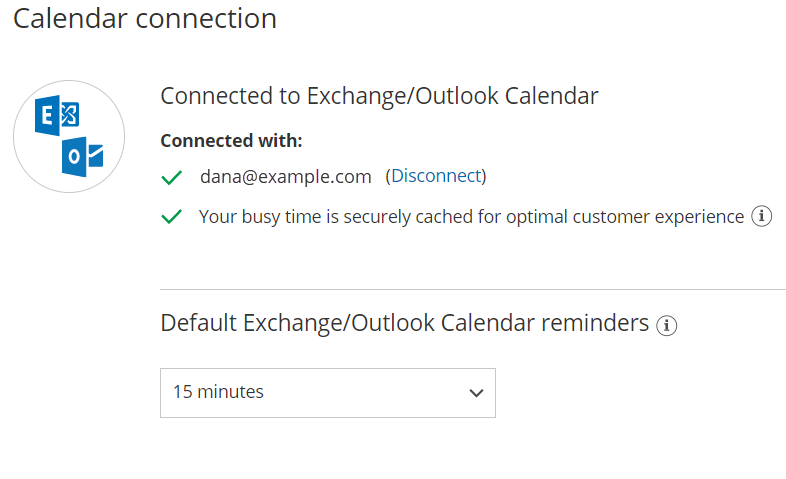Screen dimensions: 786x479
Task: Open the 15 minutes reminder dropdown
Action: point(327,393)
